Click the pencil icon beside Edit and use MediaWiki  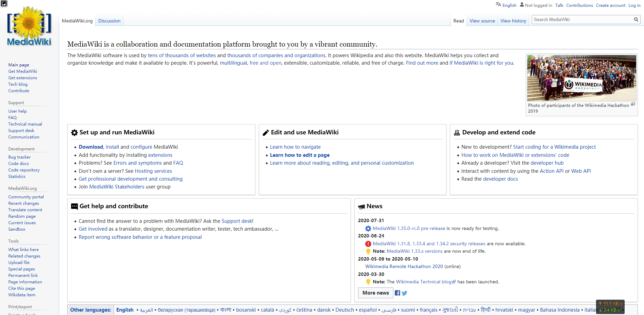pos(266,133)
